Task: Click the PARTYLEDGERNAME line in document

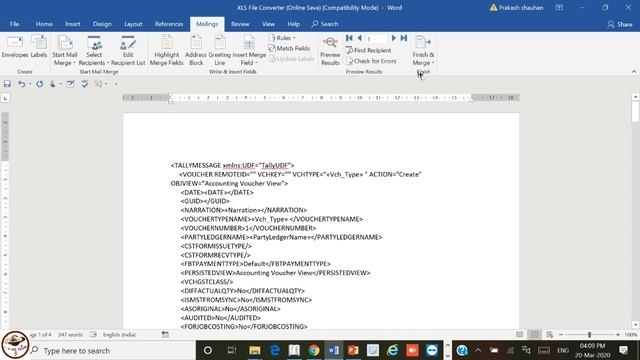Action: [x=281, y=237]
